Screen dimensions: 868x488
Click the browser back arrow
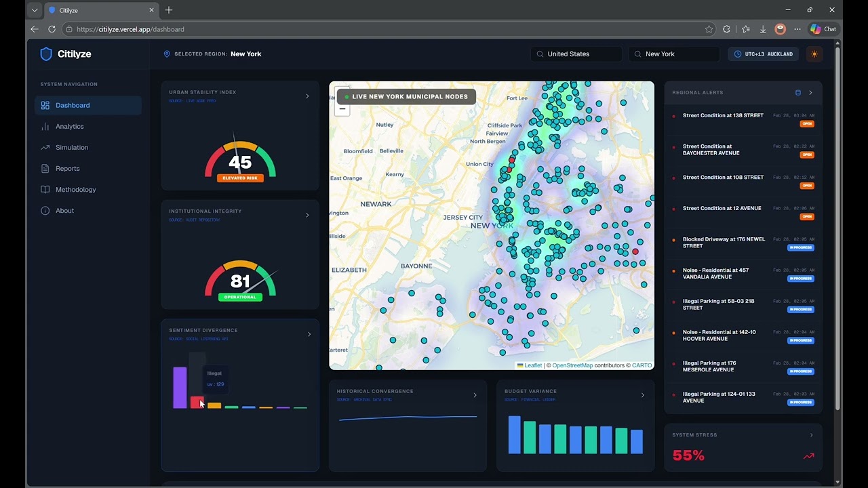click(x=35, y=29)
